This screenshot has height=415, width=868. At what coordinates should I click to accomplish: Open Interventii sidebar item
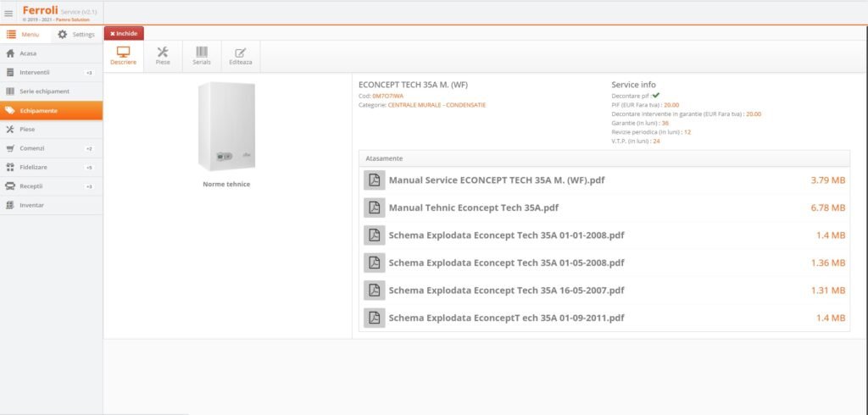(x=34, y=72)
